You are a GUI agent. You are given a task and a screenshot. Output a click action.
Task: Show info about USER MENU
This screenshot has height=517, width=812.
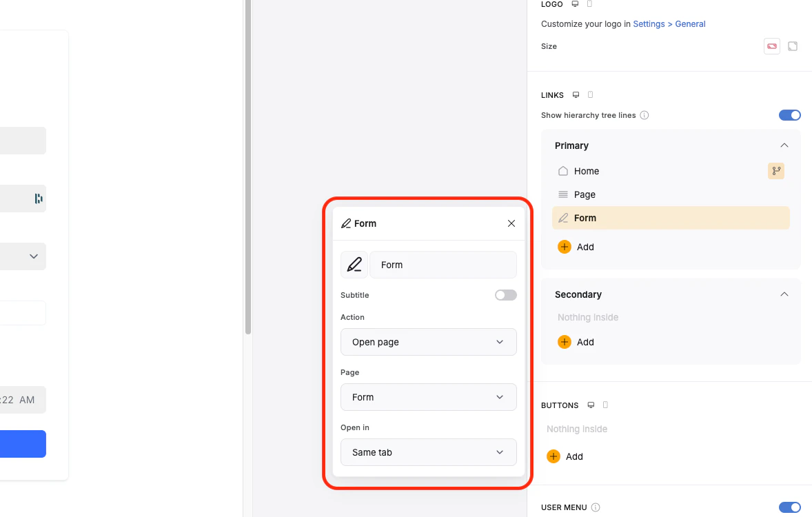coord(596,507)
